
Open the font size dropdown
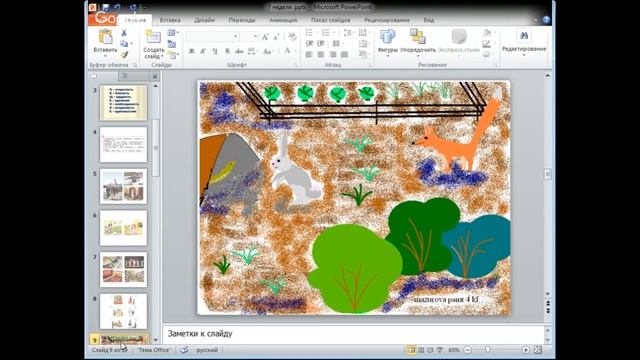256,37
